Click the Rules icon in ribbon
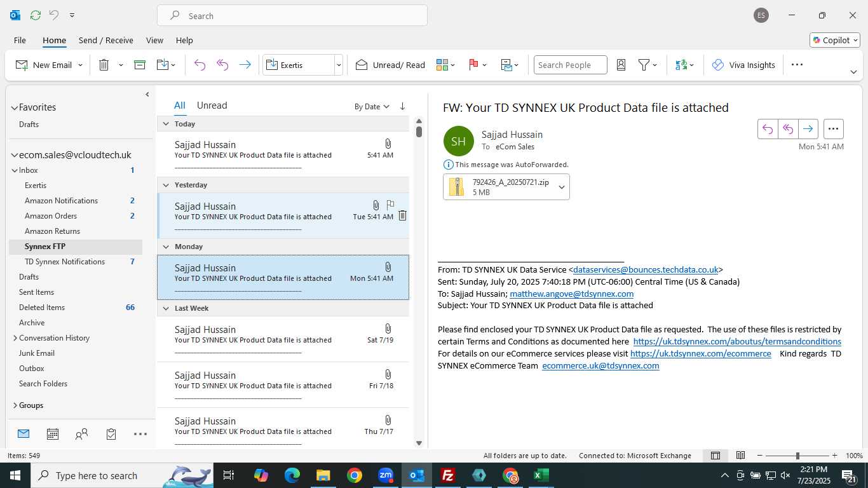This screenshot has width=868, height=488. click(x=506, y=65)
